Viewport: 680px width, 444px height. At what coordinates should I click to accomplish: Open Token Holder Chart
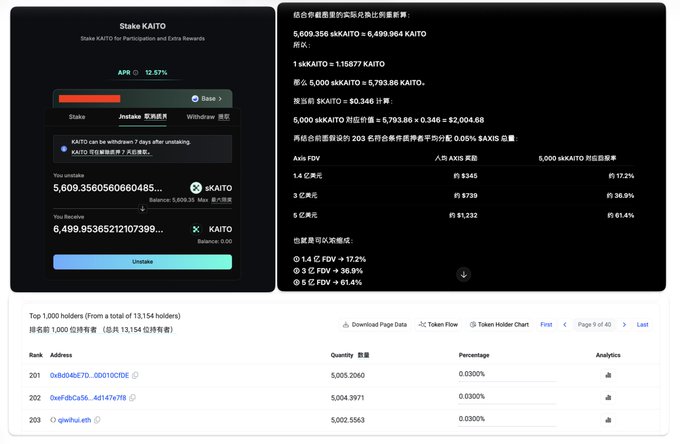pyautogui.click(x=499, y=324)
